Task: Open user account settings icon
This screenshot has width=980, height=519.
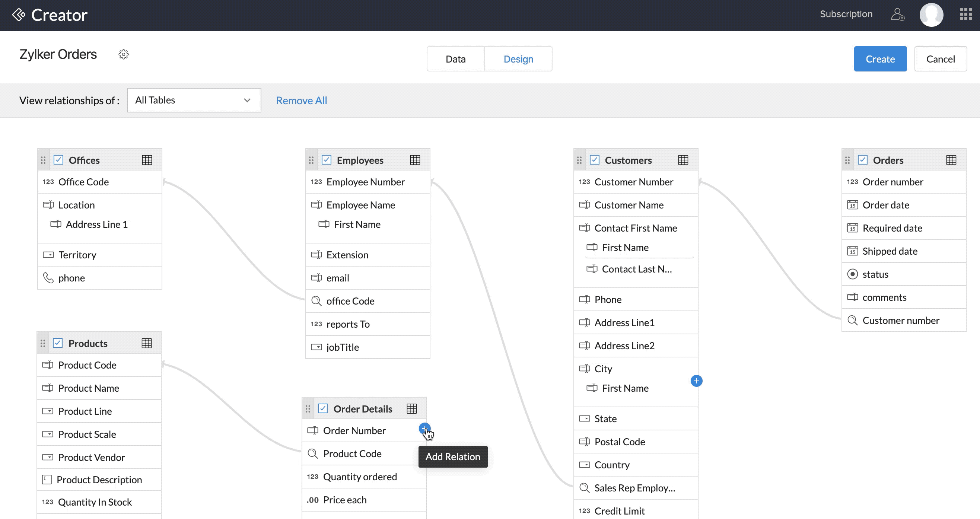Action: tap(898, 15)
